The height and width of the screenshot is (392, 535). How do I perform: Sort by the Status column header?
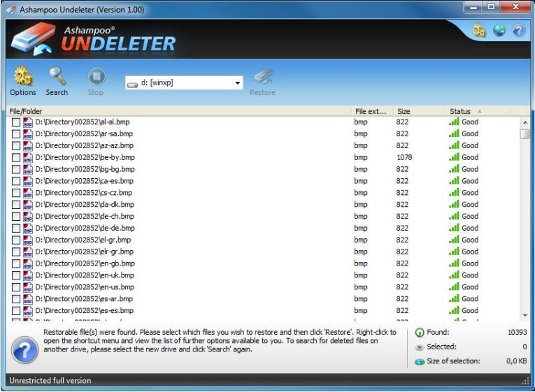(478, 111)
